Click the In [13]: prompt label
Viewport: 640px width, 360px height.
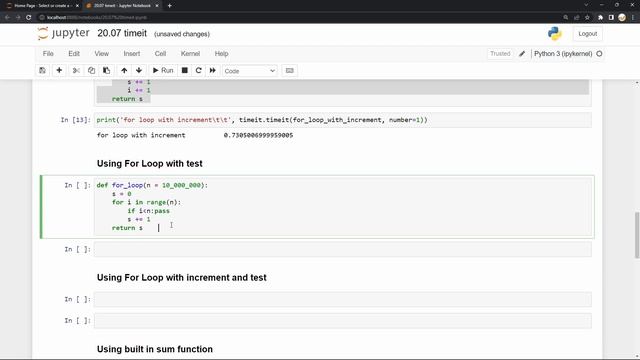point(76,120)
